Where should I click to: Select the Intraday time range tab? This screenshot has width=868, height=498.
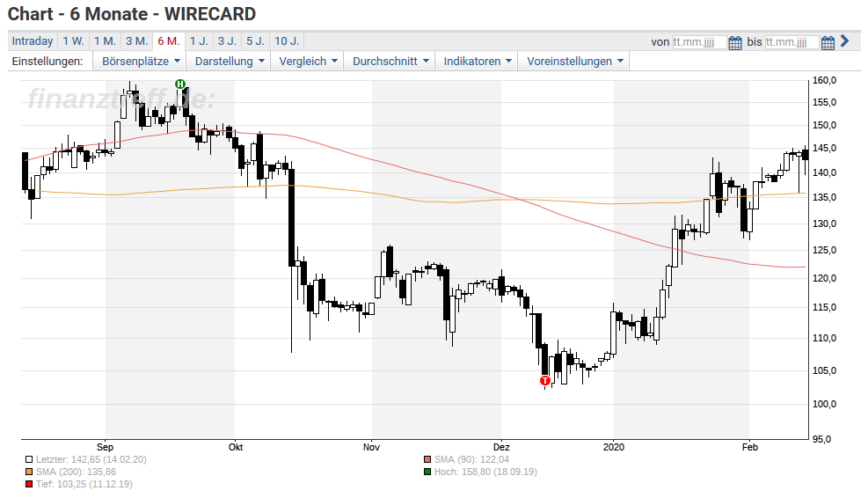click(33, 41)
